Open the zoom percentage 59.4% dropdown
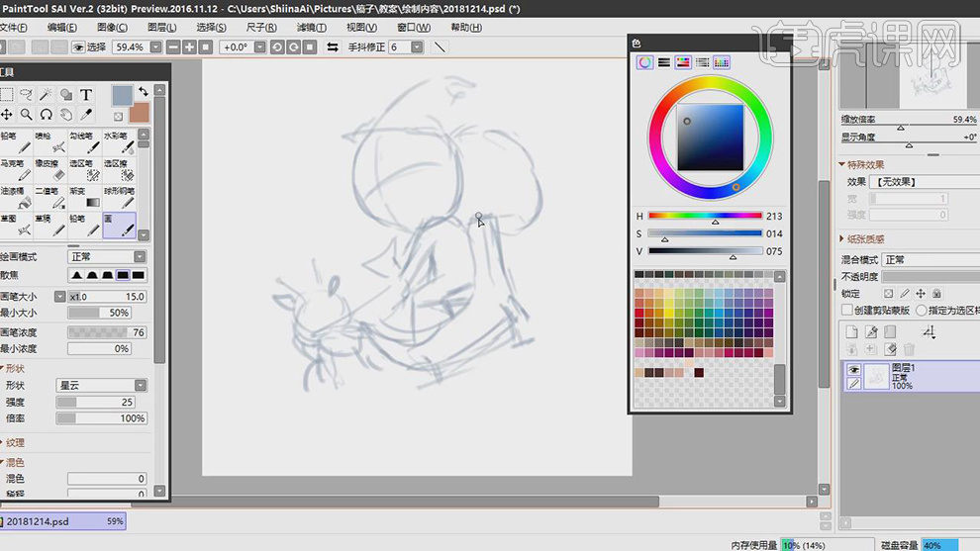The width and height of the screenshot is (980, 551). click(x=155, y=47)
